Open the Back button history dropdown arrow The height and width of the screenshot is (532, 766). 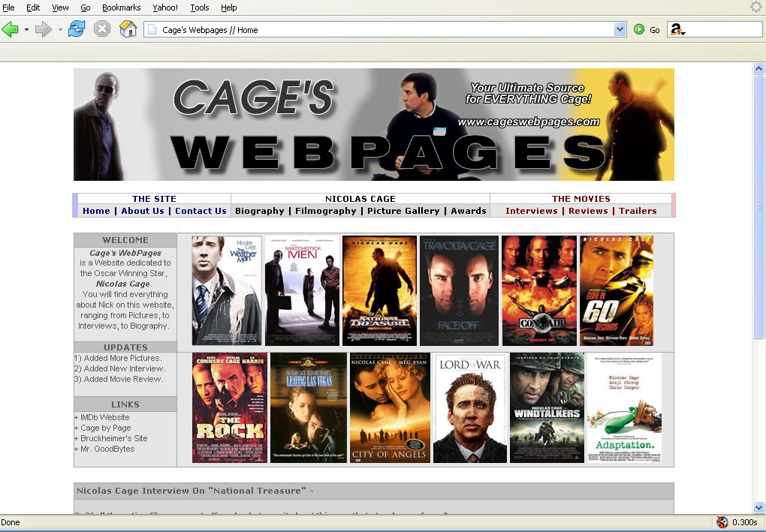(26, 30)
